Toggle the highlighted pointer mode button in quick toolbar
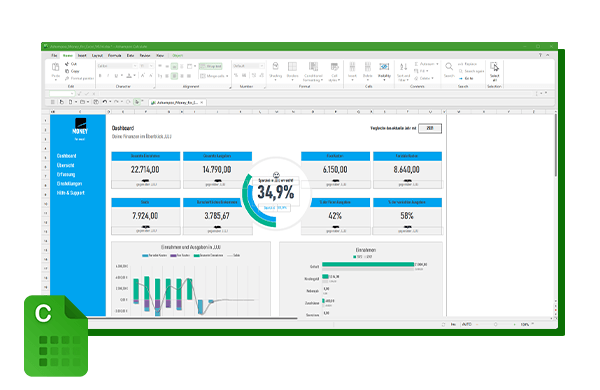Image resolution: width=600 pixels, height=390 pixels. 137,102
